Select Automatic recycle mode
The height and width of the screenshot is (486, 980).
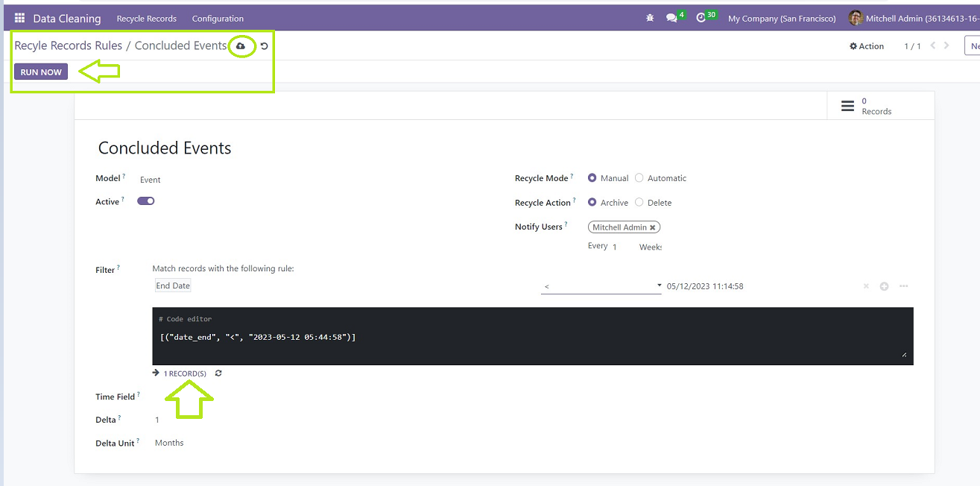coord(639,178)
